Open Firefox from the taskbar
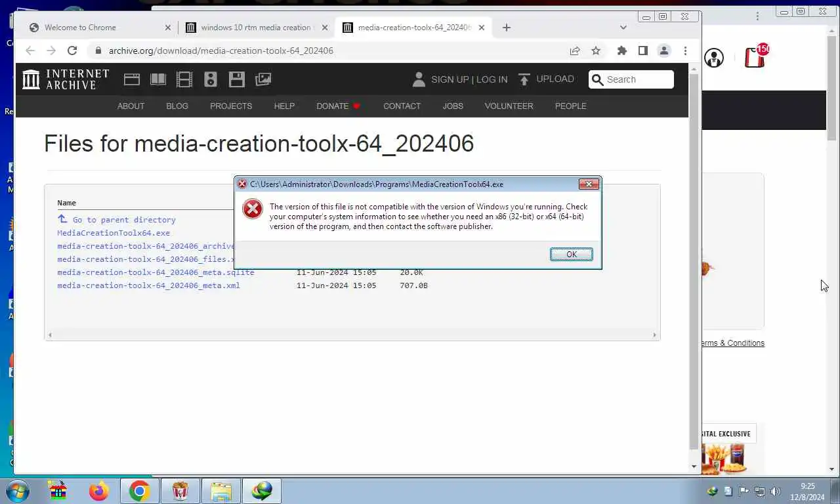The image size is (840, 504). click(99, 491)
